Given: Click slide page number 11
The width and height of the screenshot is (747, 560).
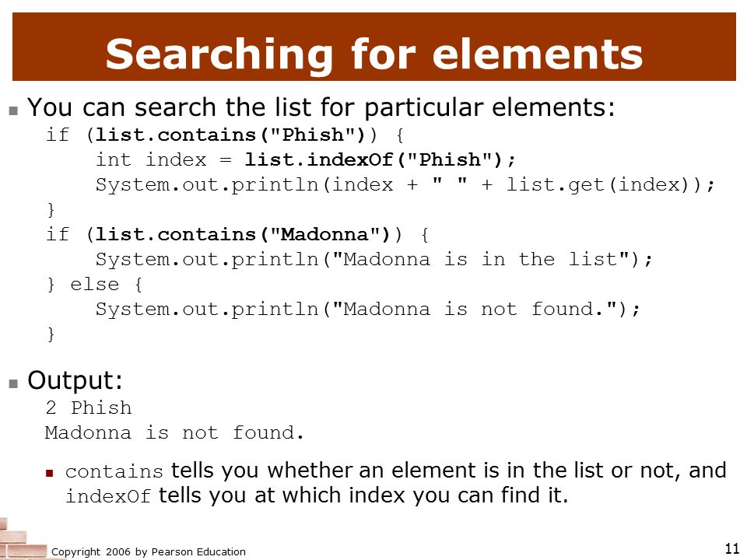Looking at the screenshot, I should pyautogui.click(x=731, y=548).
